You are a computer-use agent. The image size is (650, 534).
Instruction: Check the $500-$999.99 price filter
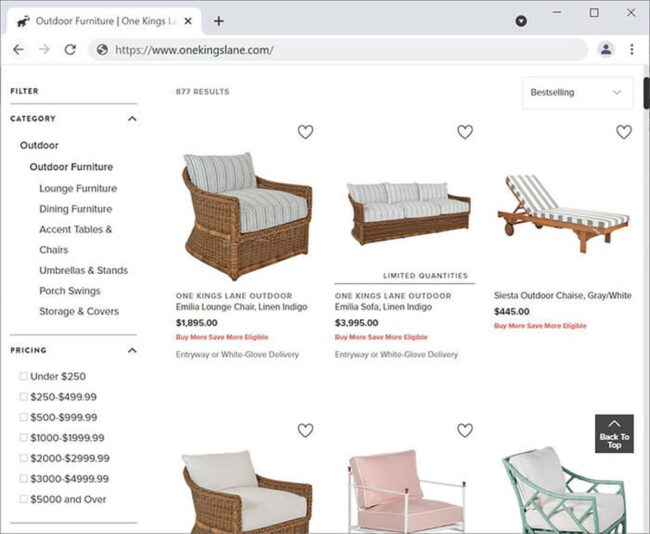[24, 417]
